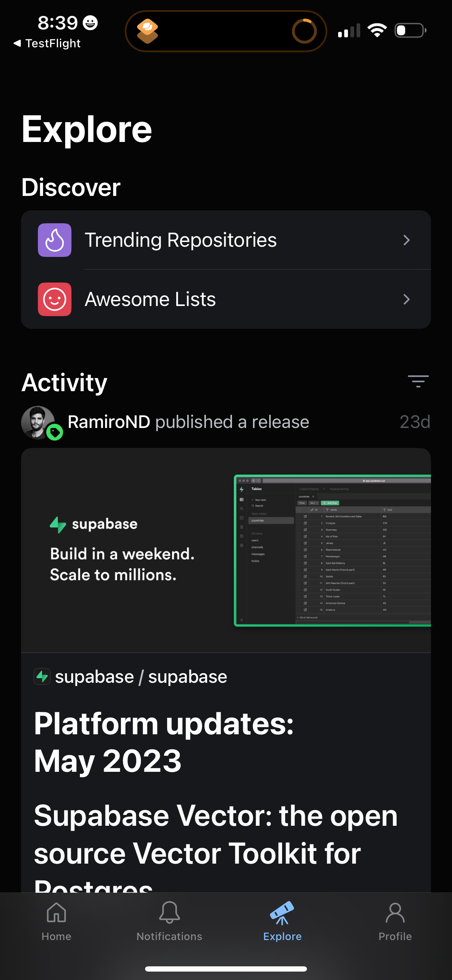Switch to the Home tab
The image size is (452, 980).
pyautogui.click(x=56, y=921)
